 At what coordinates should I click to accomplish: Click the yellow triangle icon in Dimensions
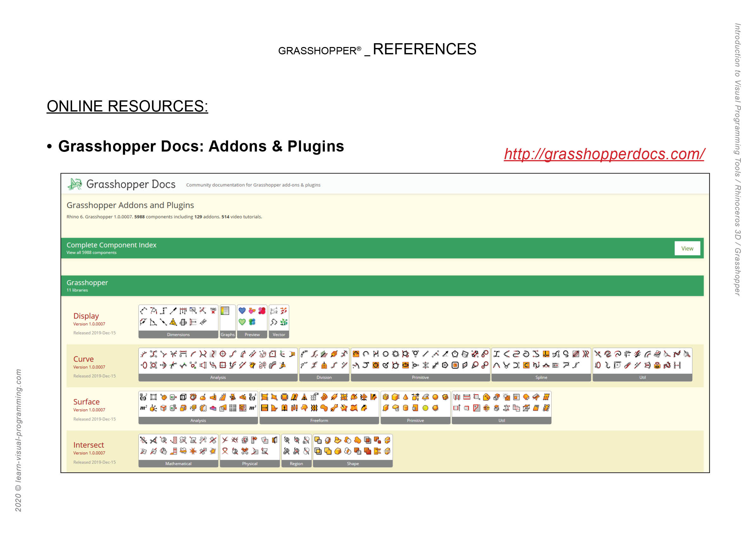click(173, 322)
